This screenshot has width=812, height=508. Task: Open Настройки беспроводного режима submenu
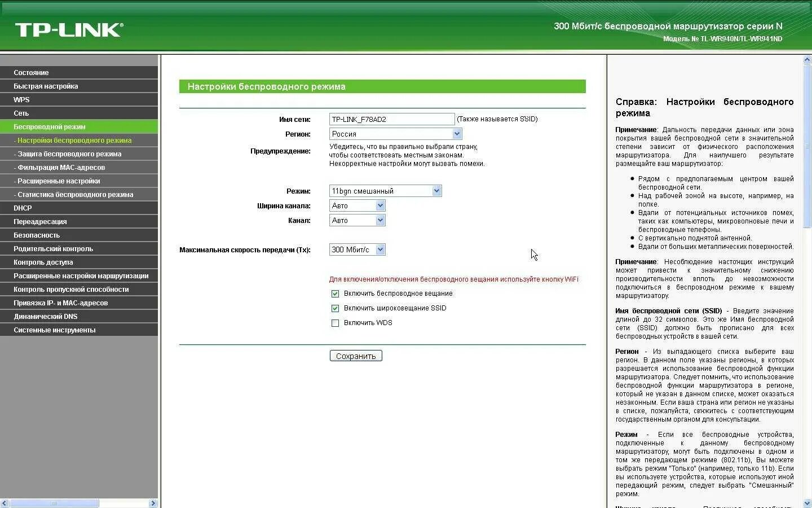[x=79, y=140]
